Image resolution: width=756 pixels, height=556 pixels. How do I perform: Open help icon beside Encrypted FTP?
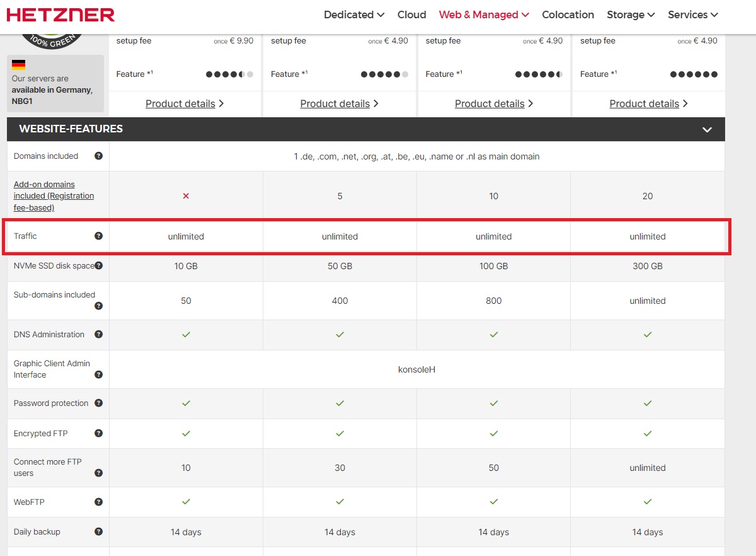[x=98, y=433]
